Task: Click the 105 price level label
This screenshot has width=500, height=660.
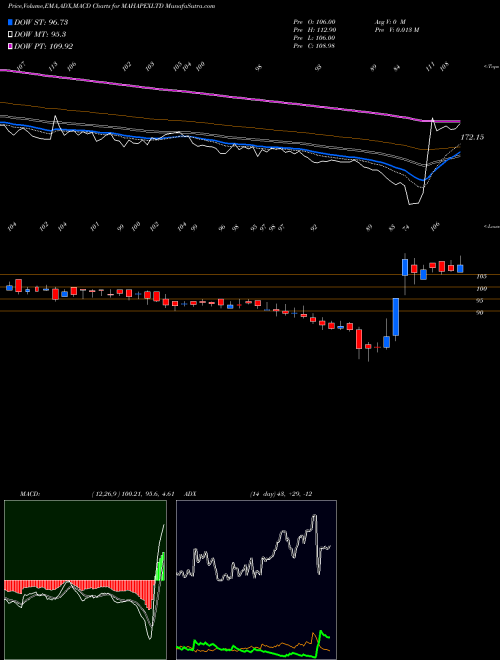Action: 481,277
